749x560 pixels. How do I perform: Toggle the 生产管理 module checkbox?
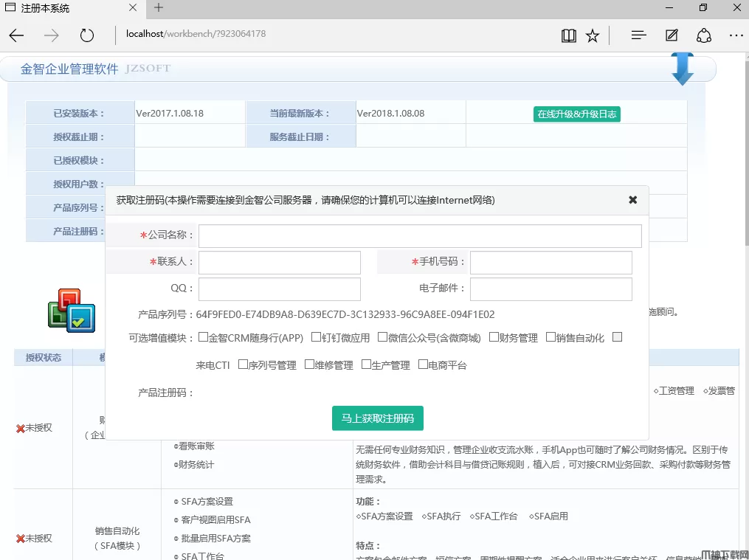pos(366,364)
